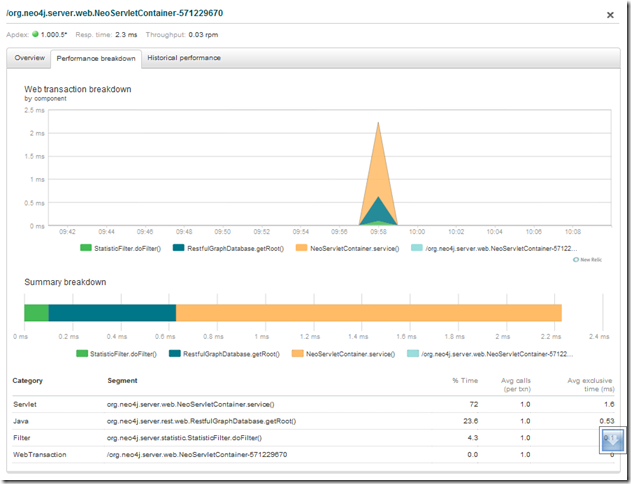Click the New Relic logo under chart
631x484 pixels.
click(x=586, y=259)
